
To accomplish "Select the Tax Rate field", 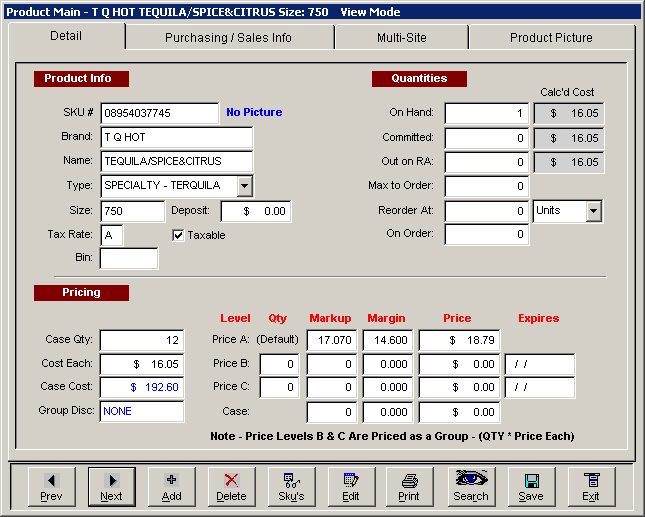I will 111,235.
